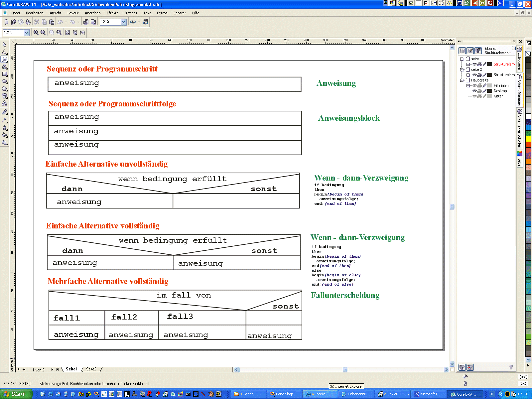Click Zoom to Page icon

pyautogui.click(x=67, y=33)
